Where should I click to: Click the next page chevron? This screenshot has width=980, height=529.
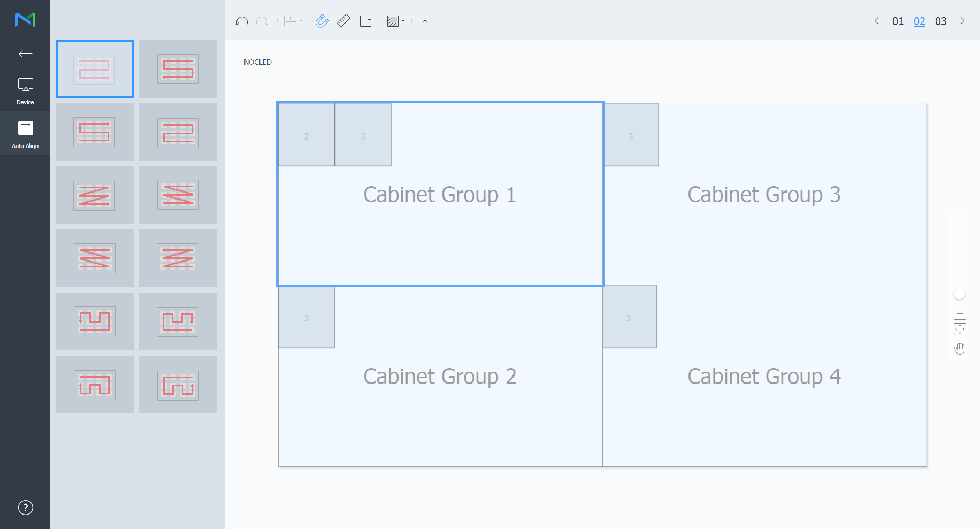[962, 21]
